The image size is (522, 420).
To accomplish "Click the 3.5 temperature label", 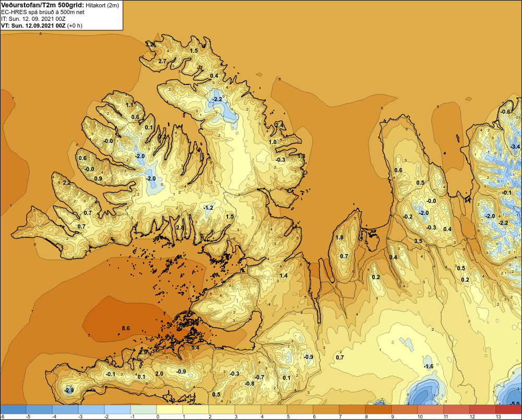I will pos(418,241).
